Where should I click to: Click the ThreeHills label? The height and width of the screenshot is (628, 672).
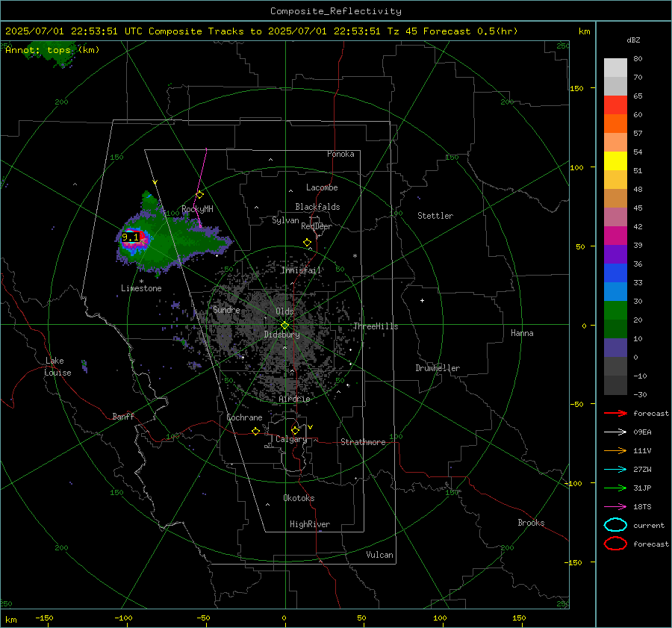(x=376, y=326)
